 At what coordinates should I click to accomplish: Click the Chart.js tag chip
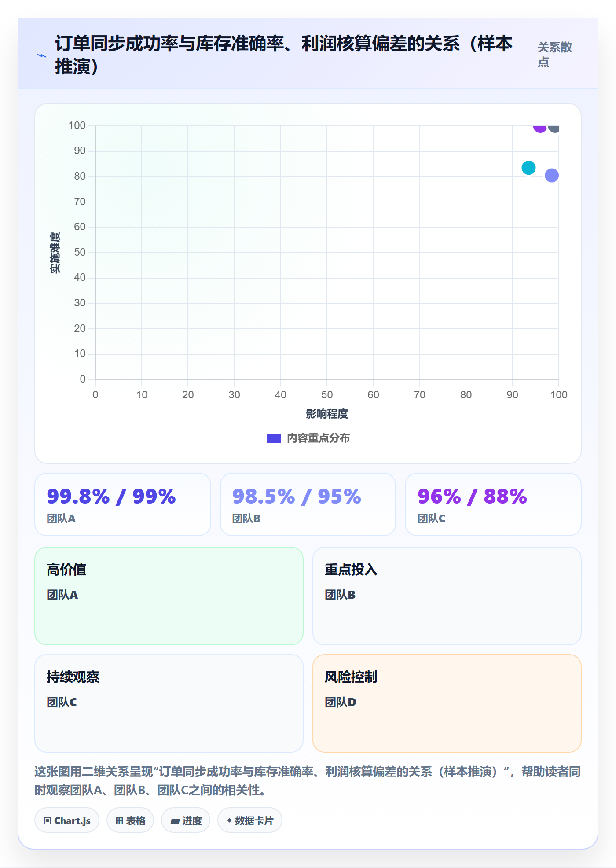(x=67, y=820)
